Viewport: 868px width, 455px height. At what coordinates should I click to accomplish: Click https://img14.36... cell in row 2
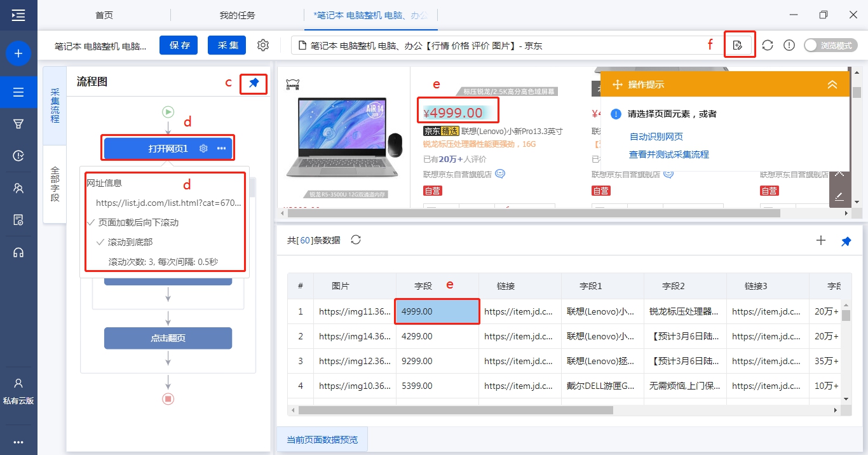click(355, 336)
